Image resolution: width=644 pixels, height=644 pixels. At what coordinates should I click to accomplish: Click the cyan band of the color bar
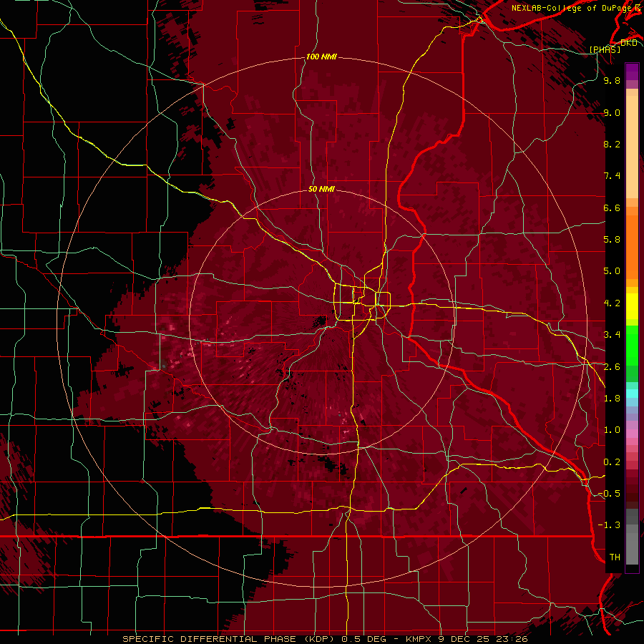point(632,394)
